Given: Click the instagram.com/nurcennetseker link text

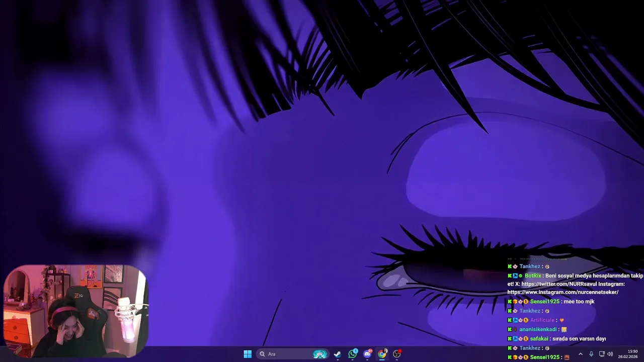Looking at the screenshot, I should pos(562,292).
